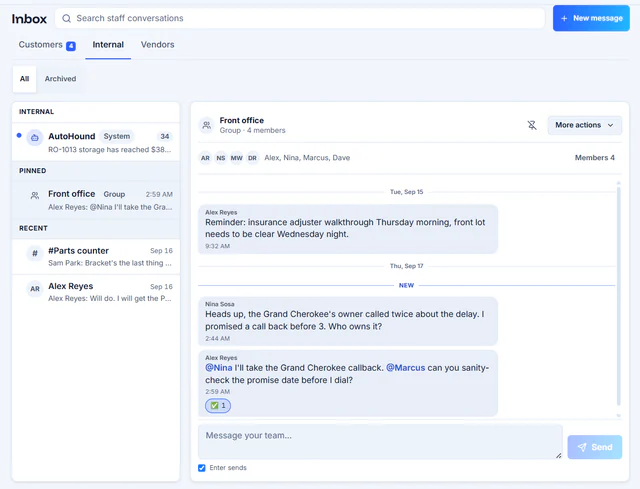Click the 2:44 AM message timestamp

(218, 338)
